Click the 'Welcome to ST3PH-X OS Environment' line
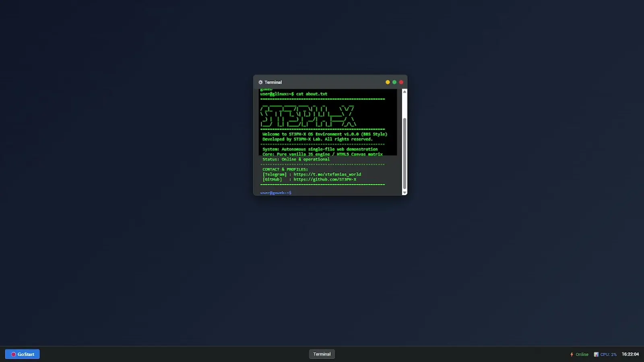Image resolution: width=644 pixels, height=362 pixels. coord(325,134)
